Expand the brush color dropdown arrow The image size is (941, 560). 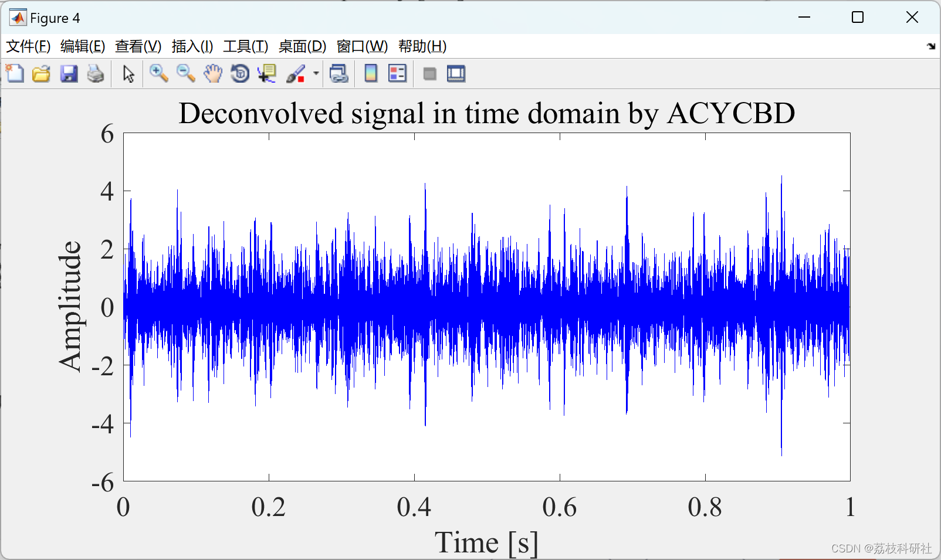pos(316,74)
